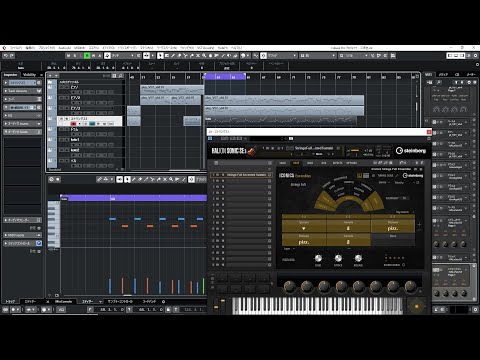Select the Scissors split tool in main toolbar
This screenshot has width=480, height=360.
pyautogui.click(x=185, y=56)
